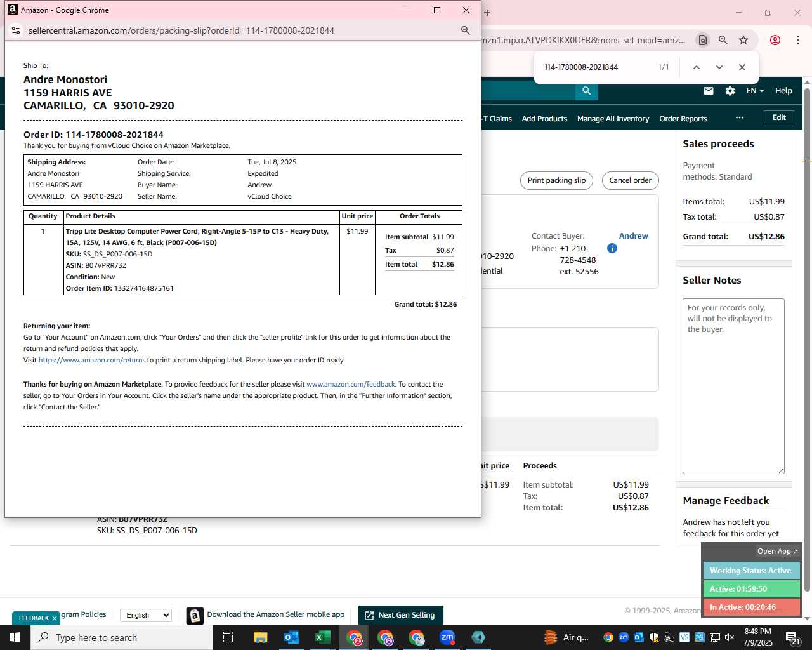
Task: Click the Windows Security shield tray icon
Action: [x=653, y=637]
